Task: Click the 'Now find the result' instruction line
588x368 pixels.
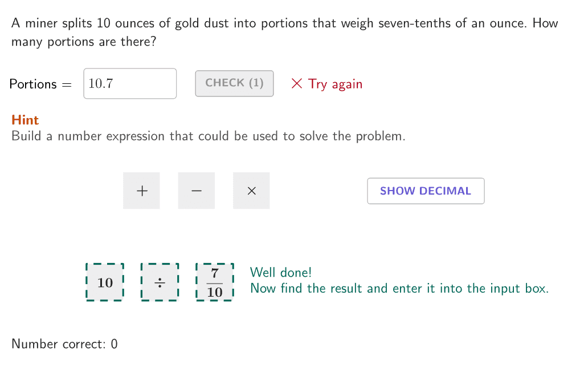Action: 399,288
